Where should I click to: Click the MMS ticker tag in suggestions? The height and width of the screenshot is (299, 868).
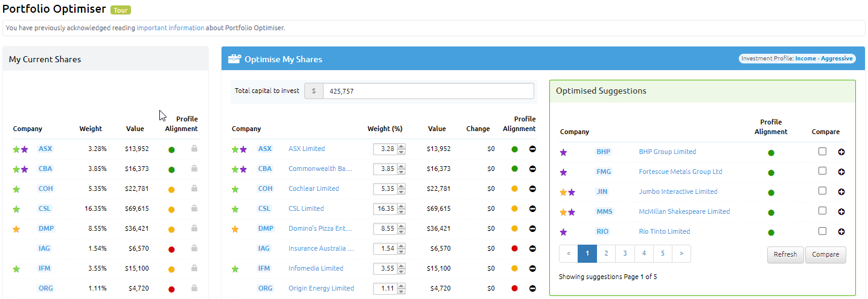pyautogui.click(x=604, y=212)
